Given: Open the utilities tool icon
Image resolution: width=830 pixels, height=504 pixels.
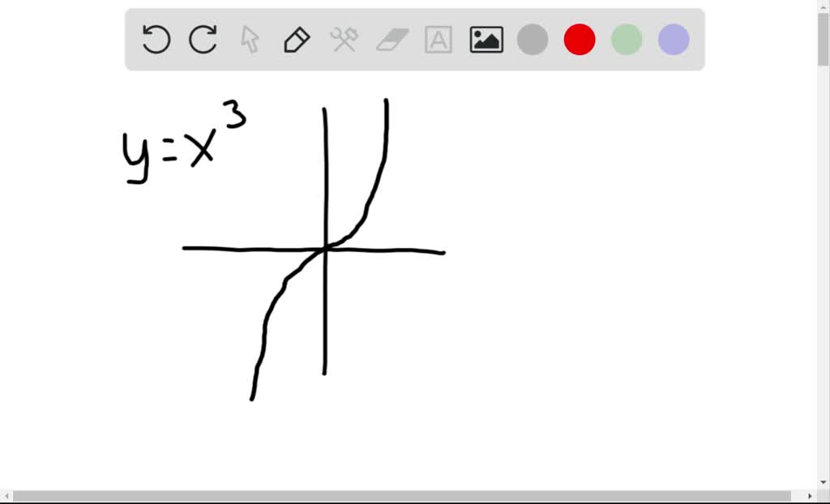Looking at the screenshot, I should pyautogui.click(x=343, y=38).
